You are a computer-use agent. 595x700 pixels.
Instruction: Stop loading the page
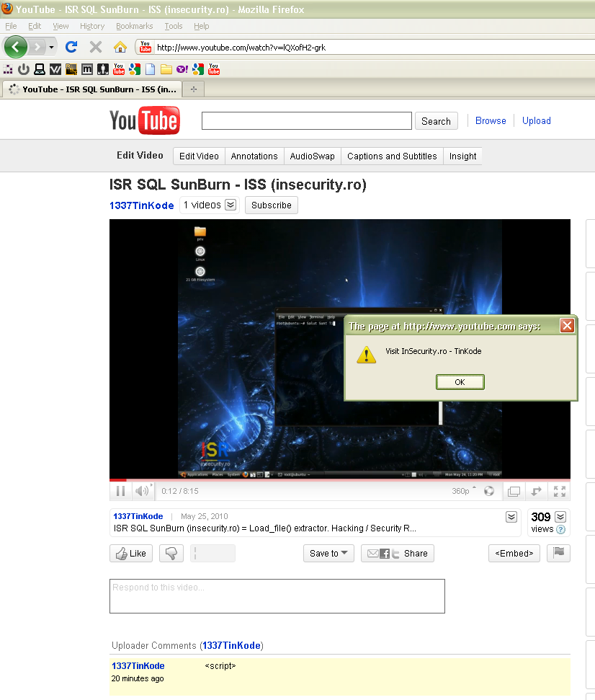96,46
